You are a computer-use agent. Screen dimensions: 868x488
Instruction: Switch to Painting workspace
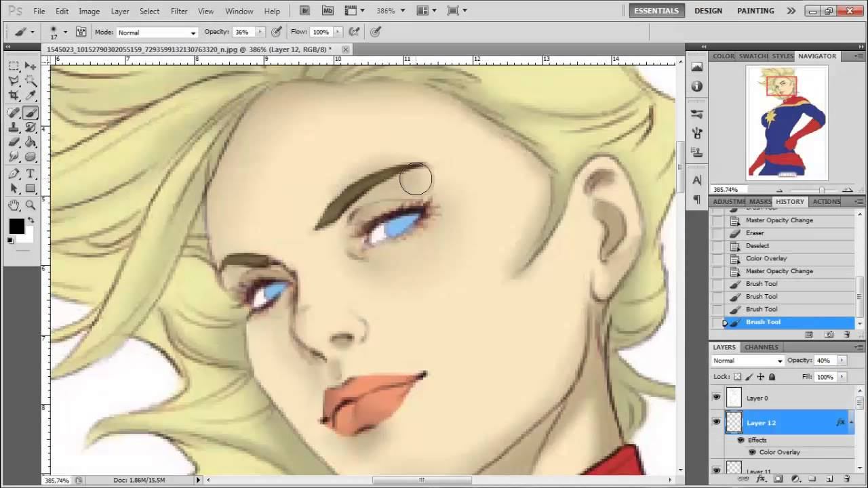pyautogui.click(x=755, y=11)
